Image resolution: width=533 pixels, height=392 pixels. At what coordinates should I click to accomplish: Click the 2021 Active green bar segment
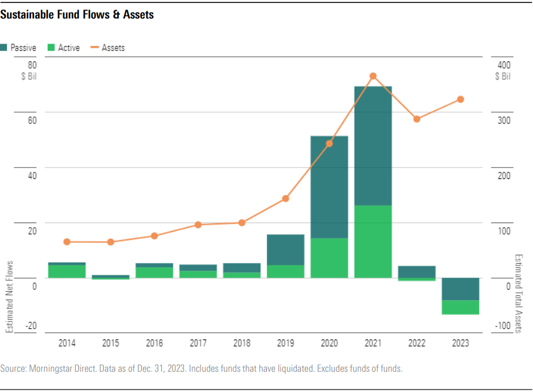(x=373, y=242)
